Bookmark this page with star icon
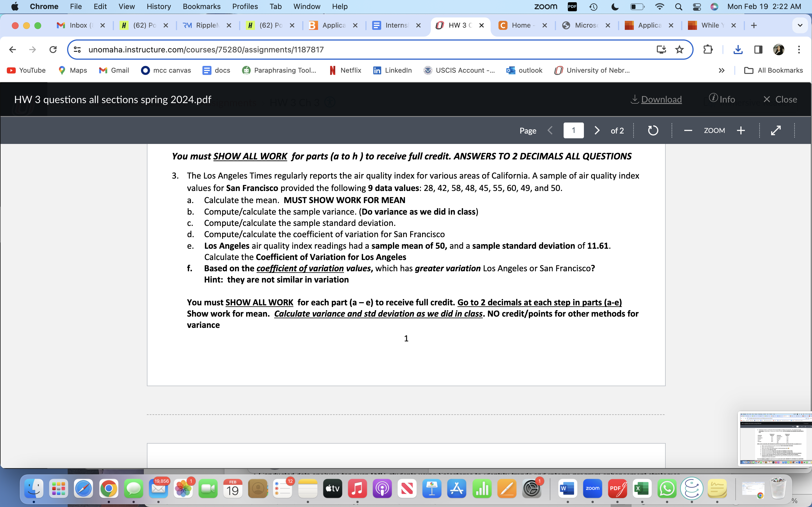Image resolution: width=812 pixels, height=507 pixels. pos(679,50)
